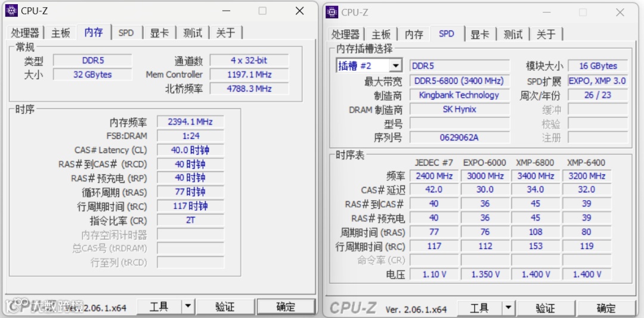Select 内存 tab in left CPU-Z window
This screenshot has height=318, width=644.
coord(94,32)
